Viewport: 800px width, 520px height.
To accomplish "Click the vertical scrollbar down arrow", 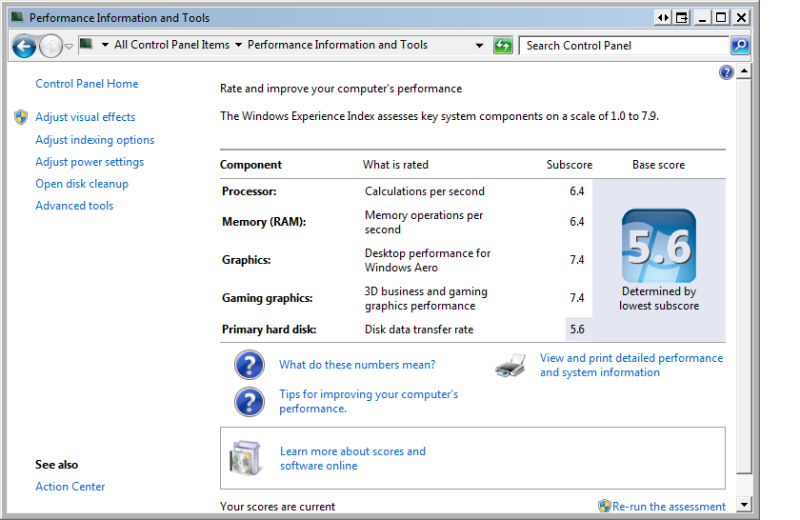I will click(743, 505).
